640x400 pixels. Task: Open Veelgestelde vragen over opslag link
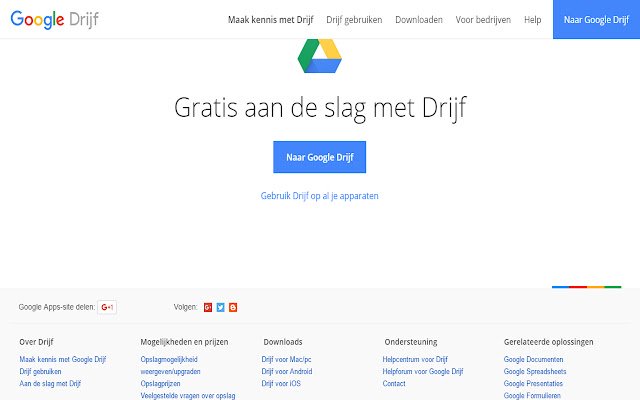pos(188,396)
